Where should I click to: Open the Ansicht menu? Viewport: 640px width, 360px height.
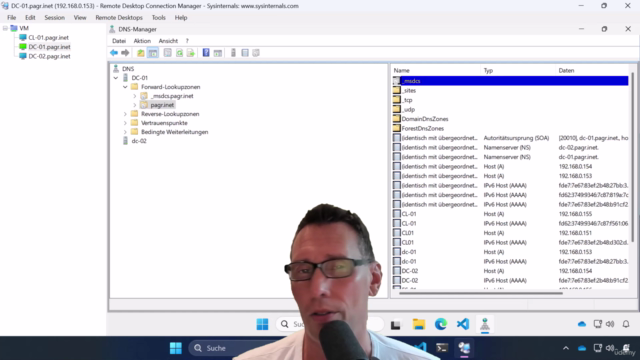coord(168,41)
